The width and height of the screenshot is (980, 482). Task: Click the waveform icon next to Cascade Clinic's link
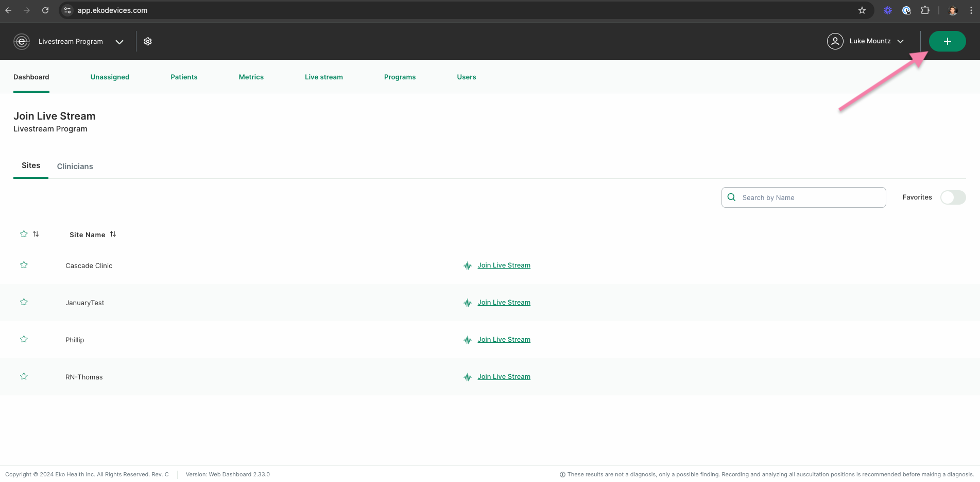click(x=467, y=265)
